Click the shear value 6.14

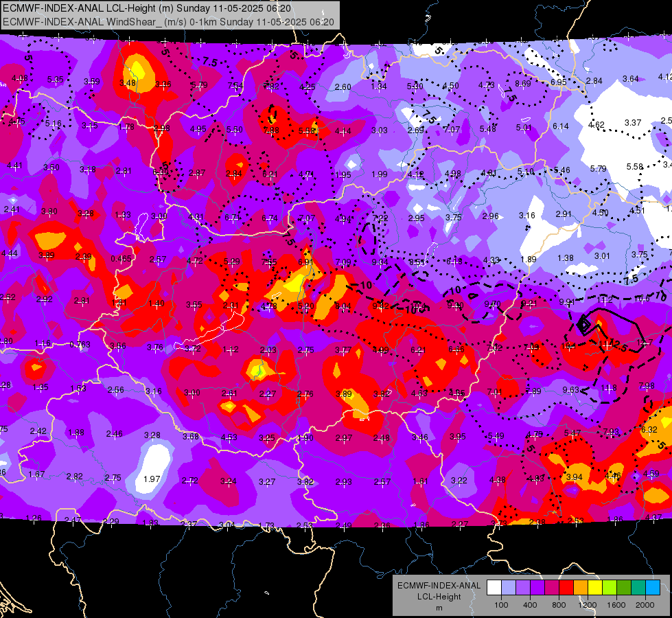tap(561, 126)
